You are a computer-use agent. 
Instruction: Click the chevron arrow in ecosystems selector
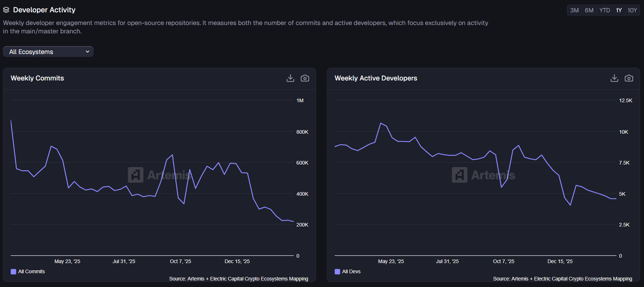click(x=87, y=52)
